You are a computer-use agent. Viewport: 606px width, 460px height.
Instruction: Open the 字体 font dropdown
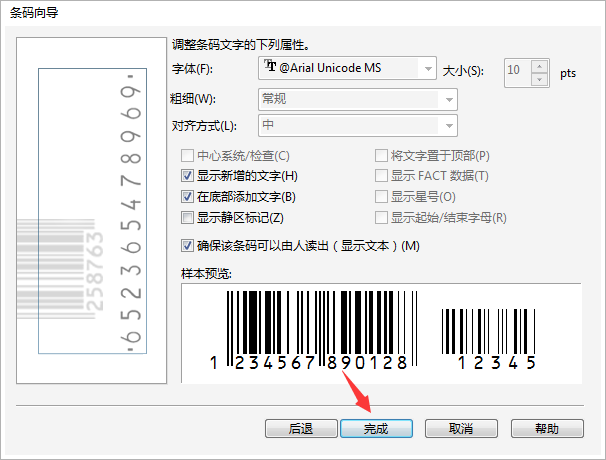coord(347,68)
